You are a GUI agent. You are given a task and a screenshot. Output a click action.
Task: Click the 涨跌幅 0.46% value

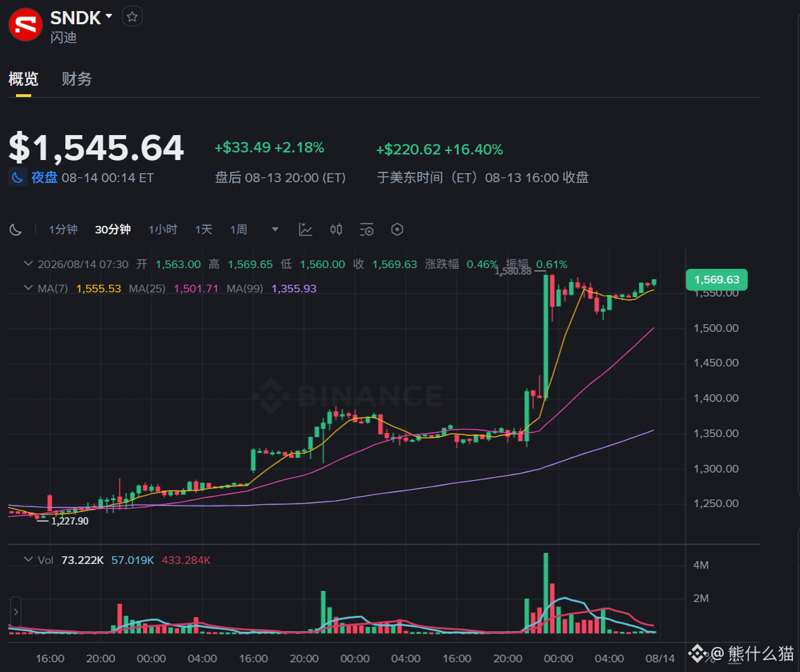pos(482,264)
